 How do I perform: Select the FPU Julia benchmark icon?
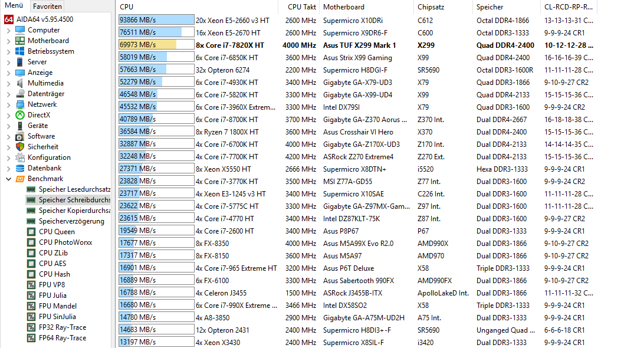tap(31, 296)
